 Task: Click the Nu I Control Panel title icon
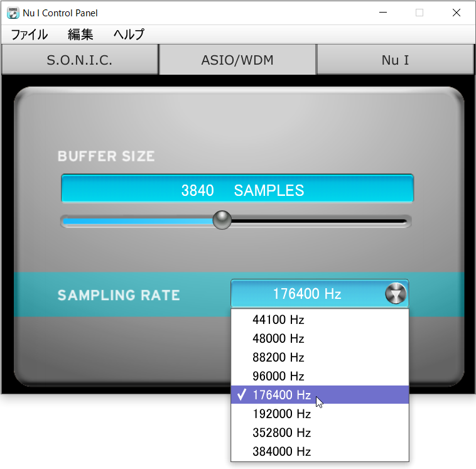tap(13, 13)
